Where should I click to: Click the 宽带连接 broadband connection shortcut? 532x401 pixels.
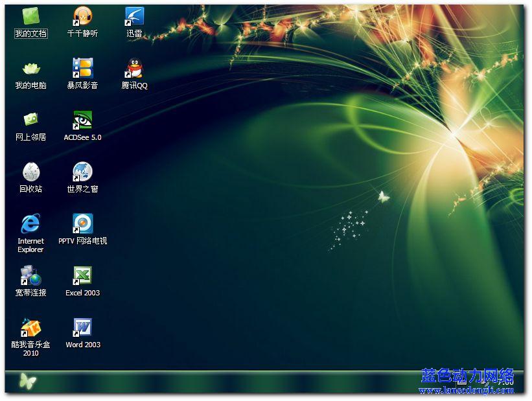pos(30,275)
